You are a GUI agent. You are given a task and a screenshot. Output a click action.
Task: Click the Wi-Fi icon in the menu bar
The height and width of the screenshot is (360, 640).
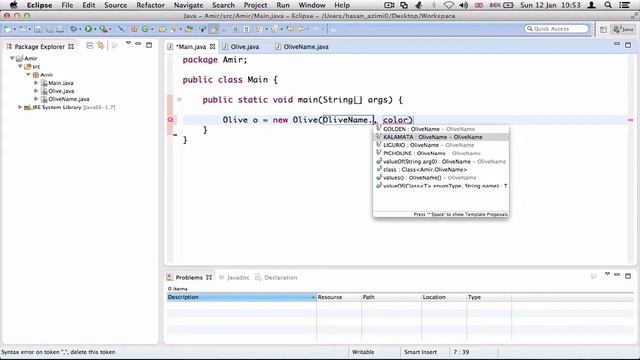coord(449,5)
